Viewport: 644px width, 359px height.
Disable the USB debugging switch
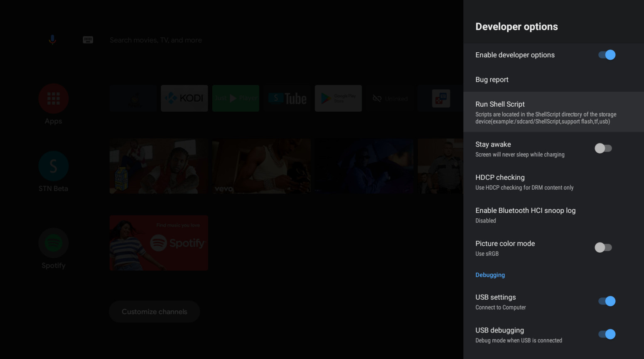[607, 334]
